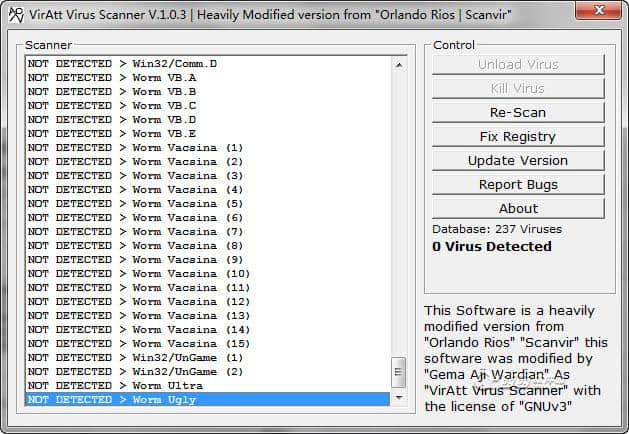Select the Worm Ultra row
Image resolution: width=629 pixels, height=434 pixels.
(x=208, y=386)
